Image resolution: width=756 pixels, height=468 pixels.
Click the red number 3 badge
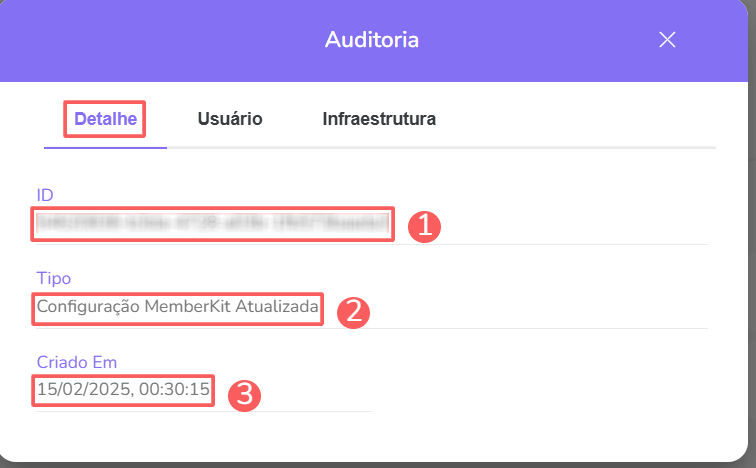point(245,394)
